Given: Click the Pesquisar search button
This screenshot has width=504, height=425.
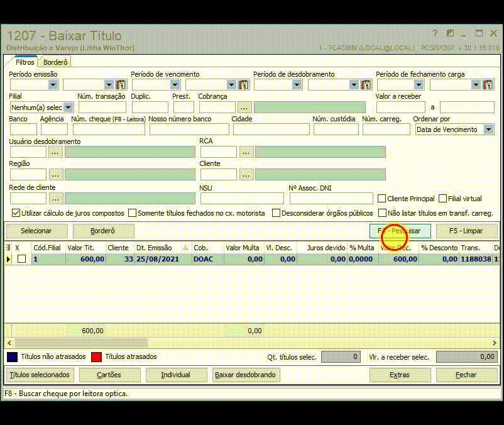Looking at the screenshot, I should click(x=400, y=231).
